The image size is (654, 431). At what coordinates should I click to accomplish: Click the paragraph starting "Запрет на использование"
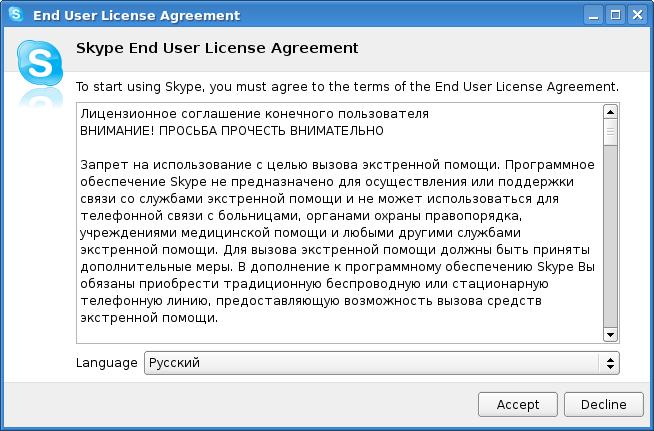click(x=337, y=241)
